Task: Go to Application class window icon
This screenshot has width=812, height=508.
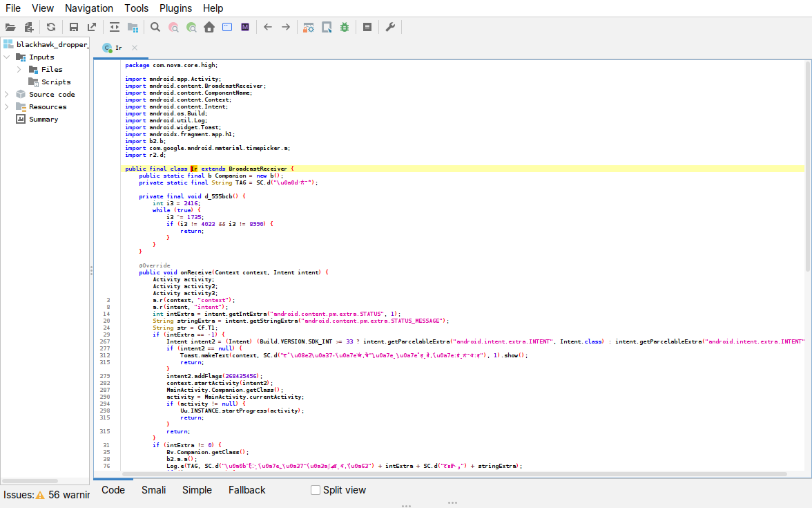Action: pos(227,28)
